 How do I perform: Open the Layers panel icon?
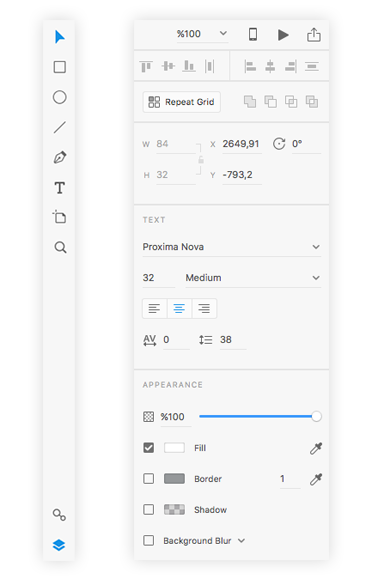click(59, 545)
